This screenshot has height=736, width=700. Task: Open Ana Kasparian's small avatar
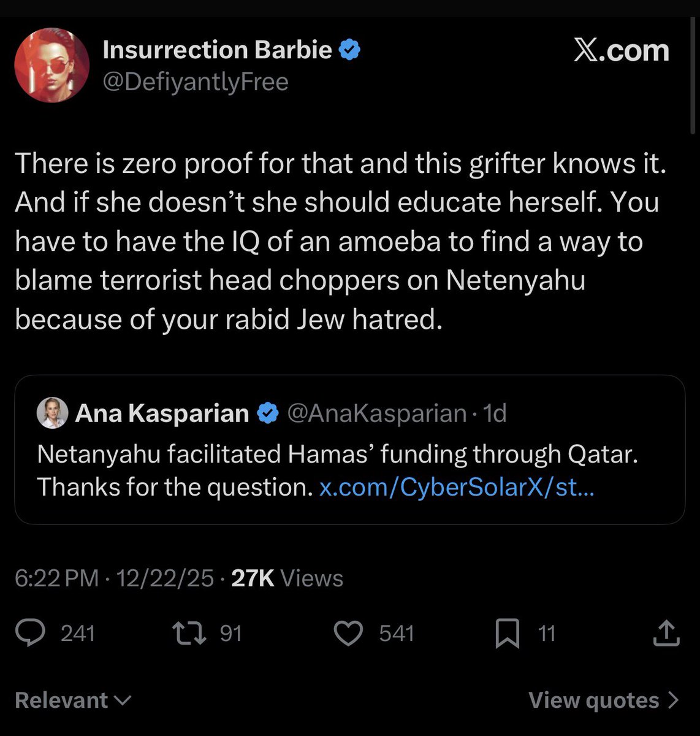click(52, 413)
